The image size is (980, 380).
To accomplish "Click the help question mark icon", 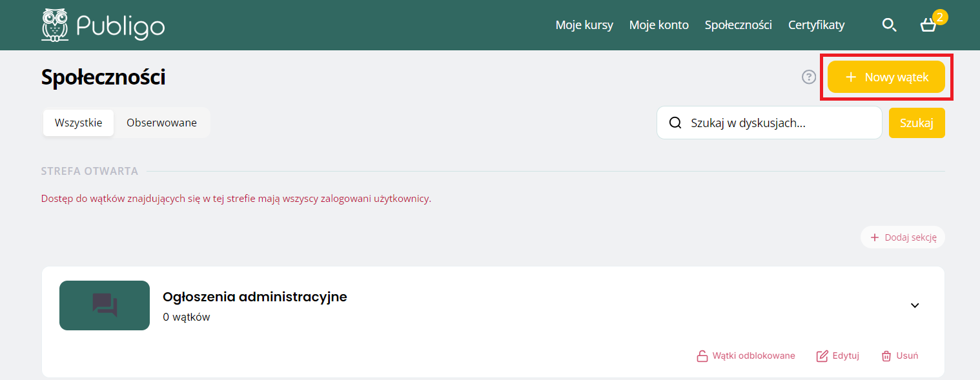I will pos(808,77).
